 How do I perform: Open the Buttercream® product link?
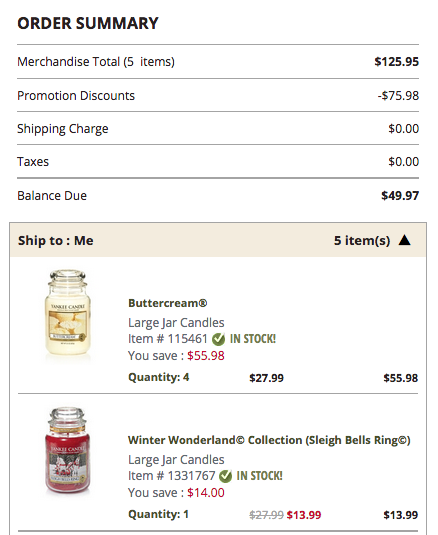pos(167,303)
